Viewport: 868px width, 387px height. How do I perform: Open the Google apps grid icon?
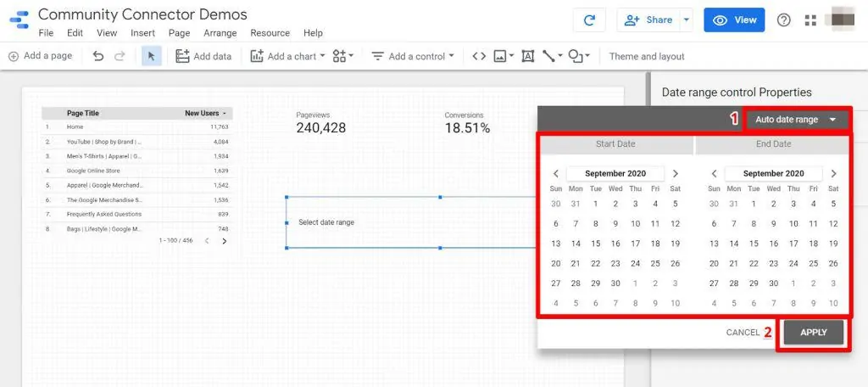click(811, 20)
